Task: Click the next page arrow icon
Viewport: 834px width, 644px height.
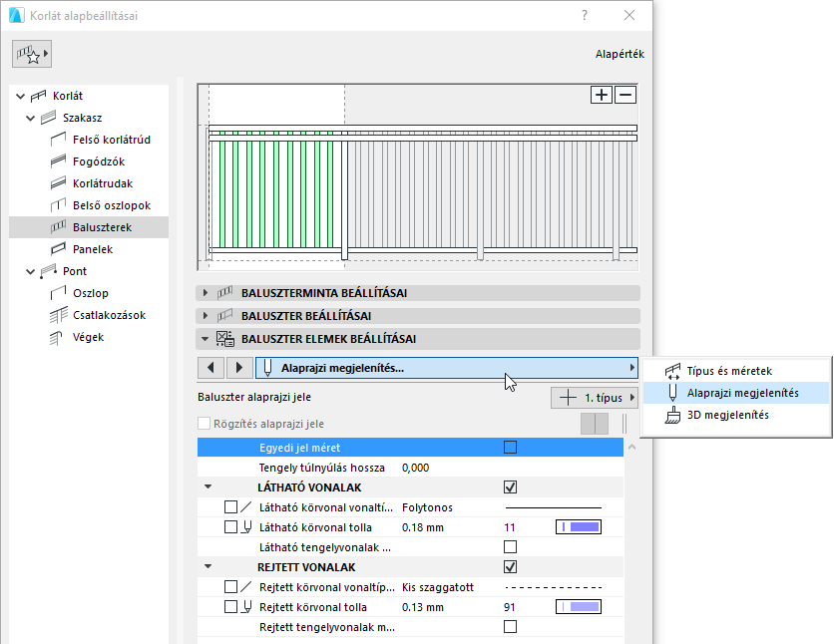Action: coord(238,368)
